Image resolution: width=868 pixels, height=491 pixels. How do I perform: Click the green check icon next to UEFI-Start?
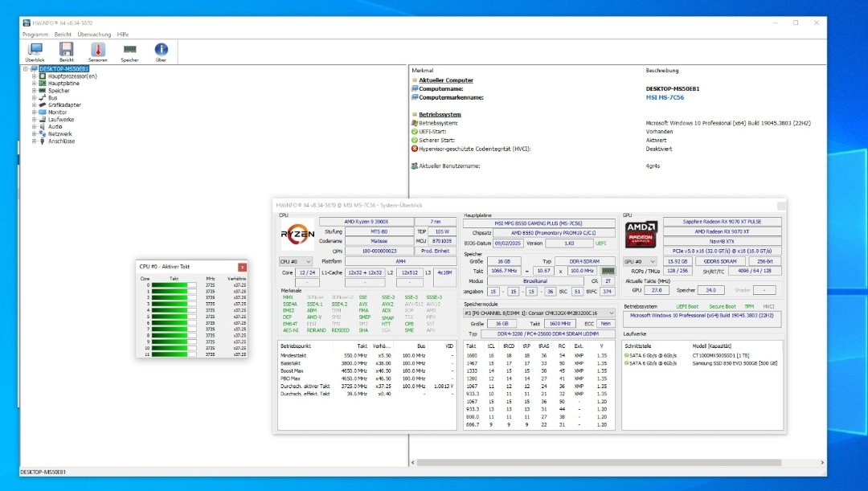(415, 132)
